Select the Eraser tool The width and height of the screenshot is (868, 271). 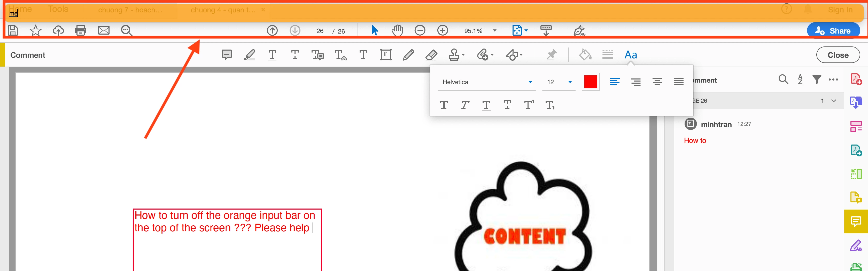pos(431,54)
